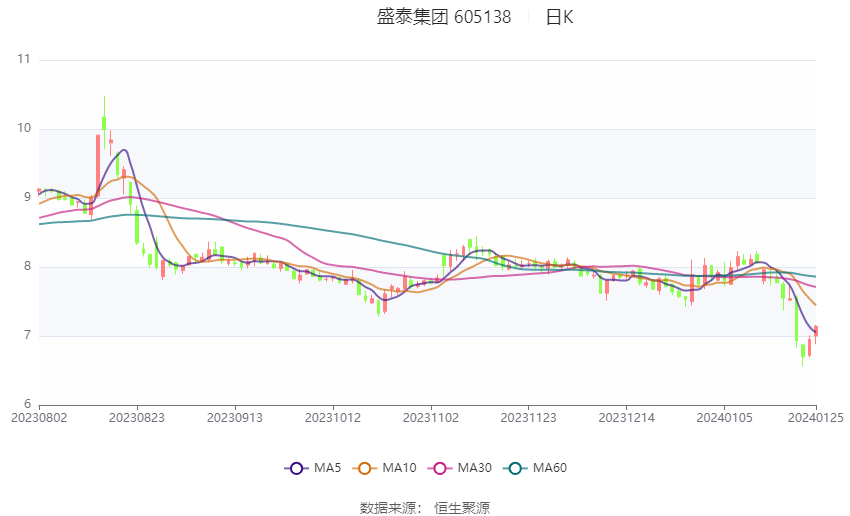Viewport: 850px width, 516px height.
Task: Click the x-axis date 20230823
Action: click(x=137, y=418)
